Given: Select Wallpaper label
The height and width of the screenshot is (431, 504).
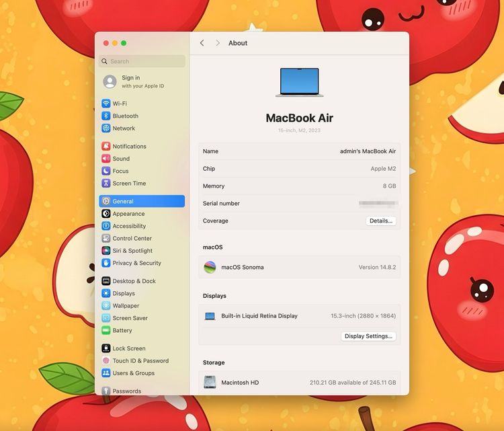Looking at the screenshot, I should tap(126, 305).
